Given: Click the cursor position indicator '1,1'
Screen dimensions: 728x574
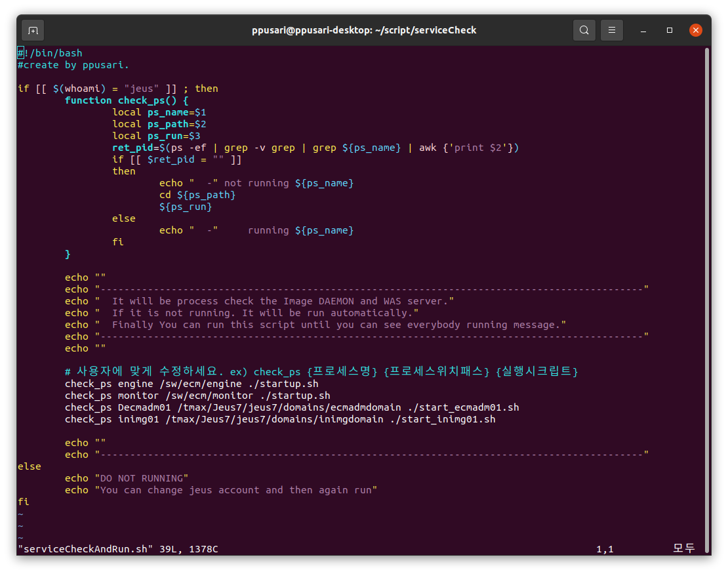Looking at the screenshot, I should click(x=605, y=549).
